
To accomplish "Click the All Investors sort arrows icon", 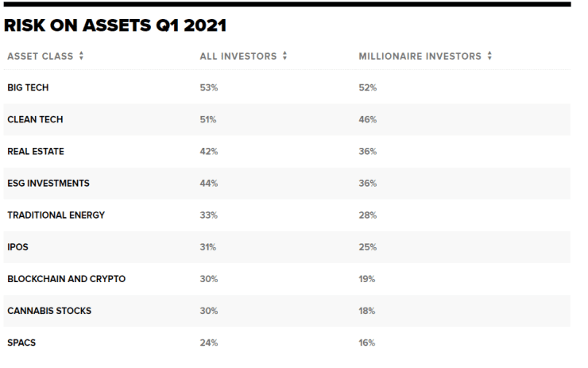I will (x=284, y=56).
